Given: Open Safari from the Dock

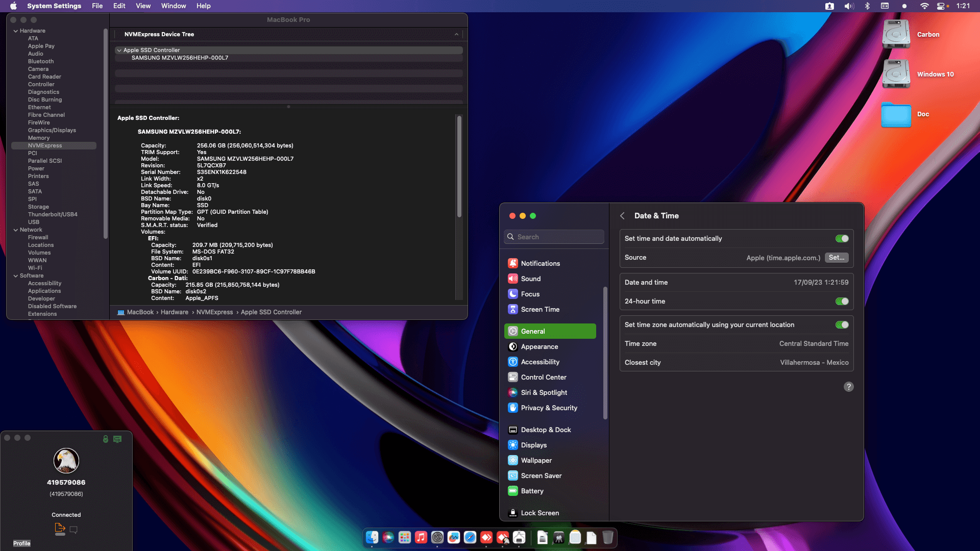Looking at the screenshot, I should coord(470,537).
